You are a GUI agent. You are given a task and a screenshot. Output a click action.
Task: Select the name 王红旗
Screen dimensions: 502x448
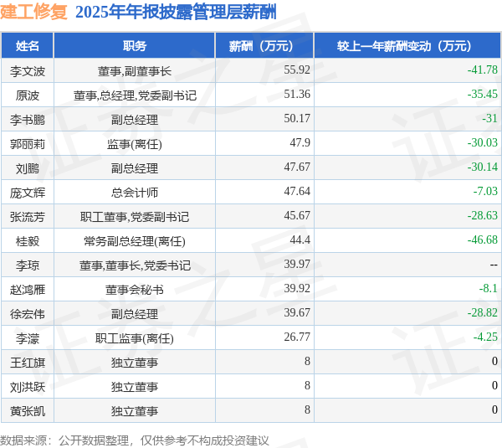pos(28,363)
